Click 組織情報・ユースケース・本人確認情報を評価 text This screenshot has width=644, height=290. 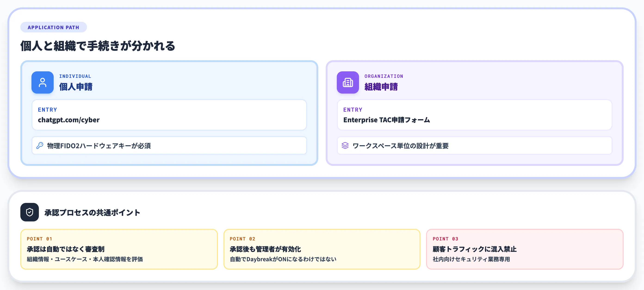click(x=85, y=259)
